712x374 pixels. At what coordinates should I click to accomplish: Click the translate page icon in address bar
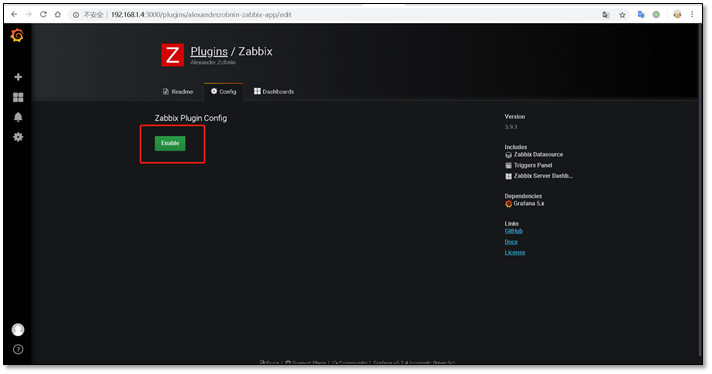(606, 15)
